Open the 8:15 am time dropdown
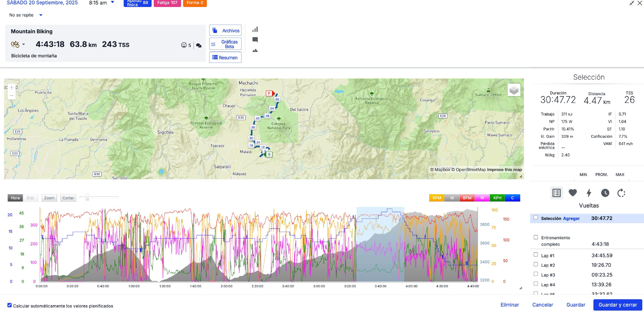Viewport: 644px width, 312px height. click(x=113, y=2)
